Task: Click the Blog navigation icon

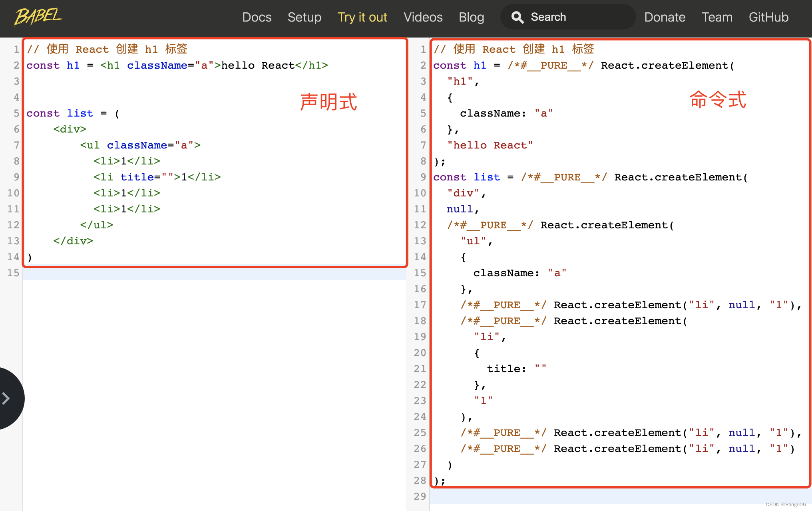Action: pyautogui.click(x=471, y=16)
